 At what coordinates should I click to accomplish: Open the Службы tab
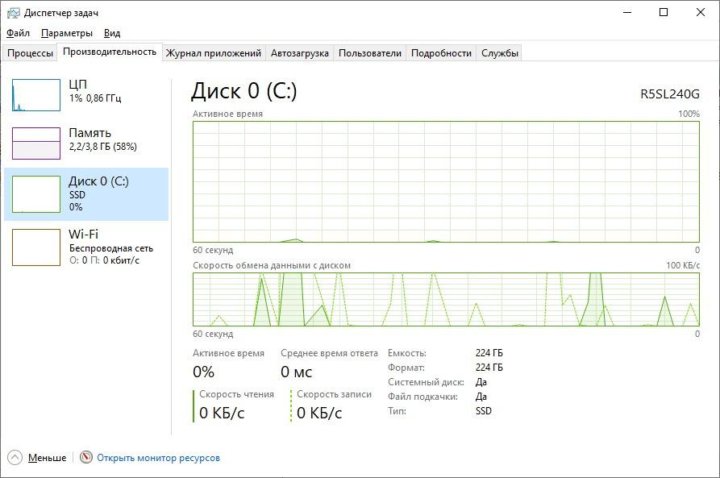point(499,53)
